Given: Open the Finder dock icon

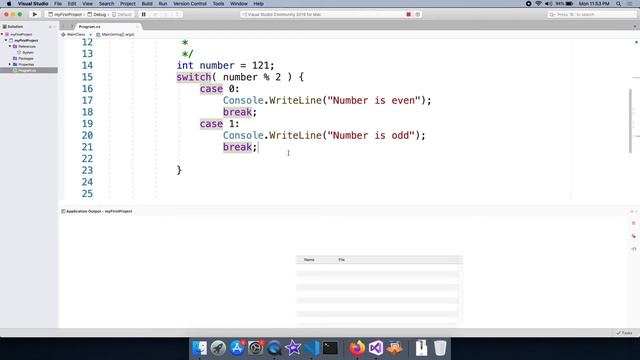Looking at the screenshot, I should [x=200, y=348].
